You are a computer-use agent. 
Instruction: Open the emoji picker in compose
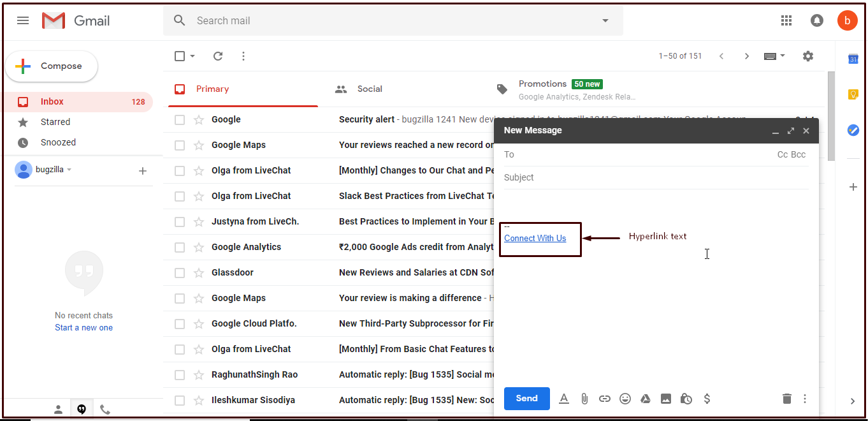625,399
